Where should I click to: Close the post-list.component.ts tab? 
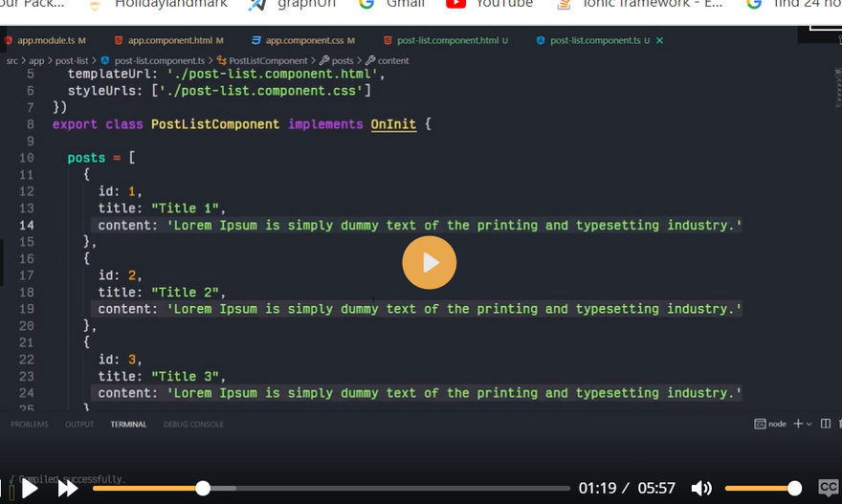pos(659,41)
